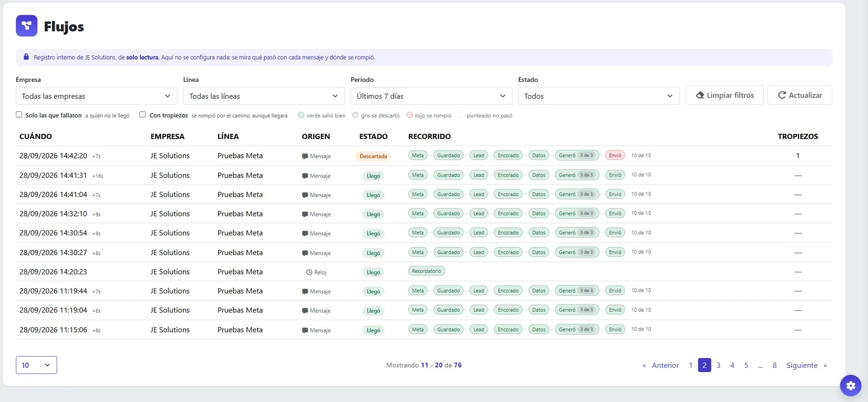868x402 pixels.
Task: Open the floating settings gear button
Action: coord(851,386)
